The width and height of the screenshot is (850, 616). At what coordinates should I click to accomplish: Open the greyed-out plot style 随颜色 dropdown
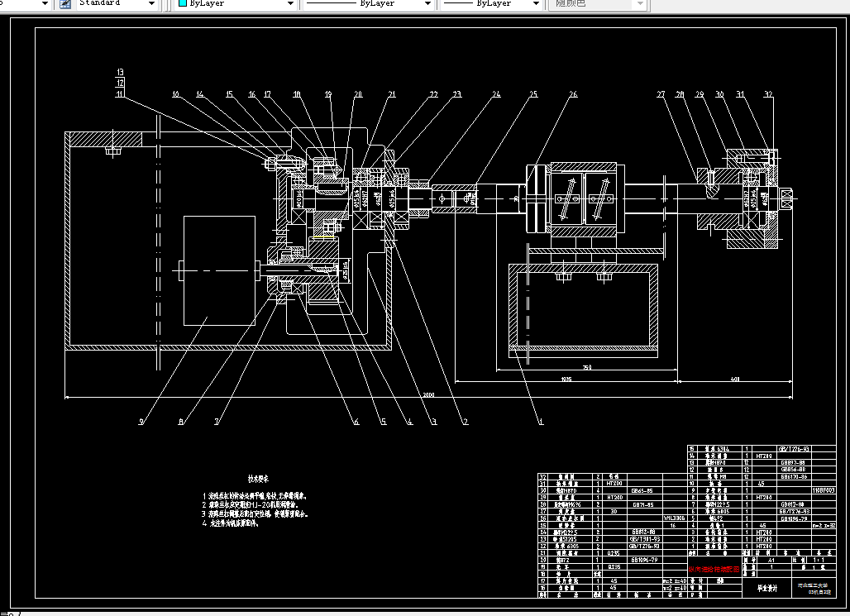[640, 4]
